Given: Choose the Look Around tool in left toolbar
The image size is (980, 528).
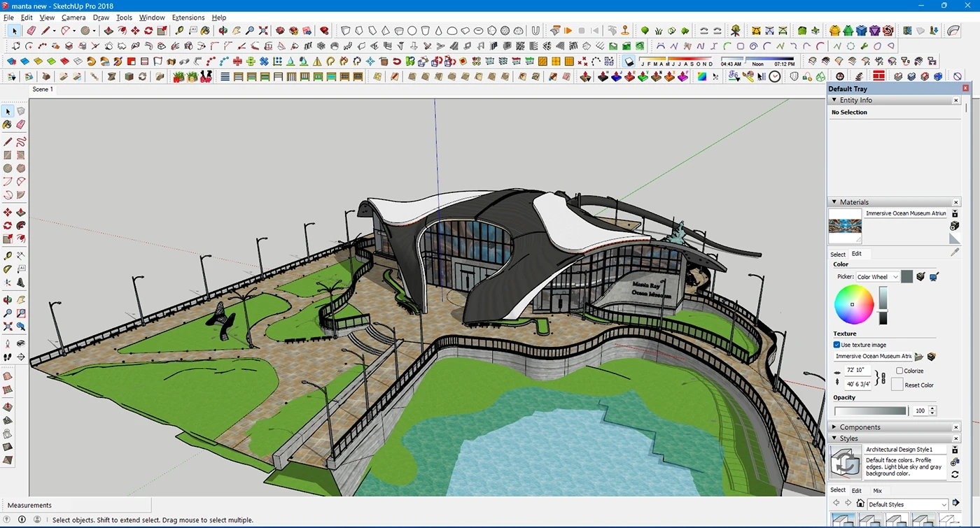Looking at the screenshot, I should pyautogui.click(x=21, y=343).
